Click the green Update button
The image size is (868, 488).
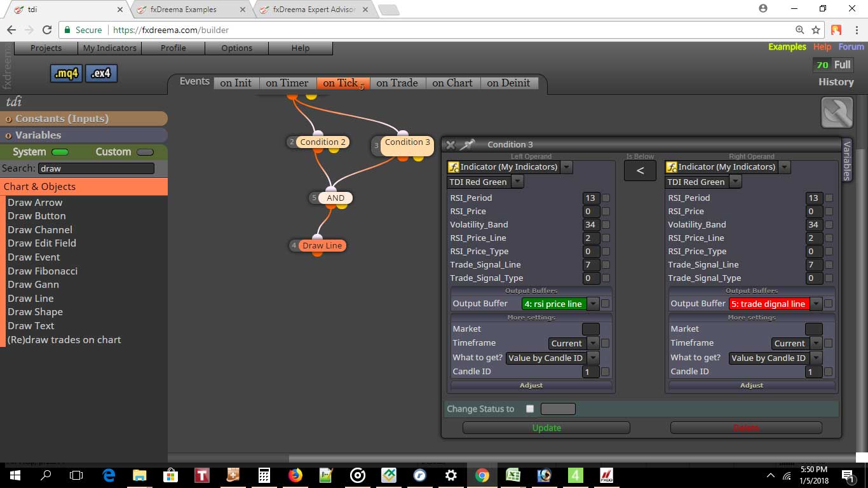click(x=546, y=428)
